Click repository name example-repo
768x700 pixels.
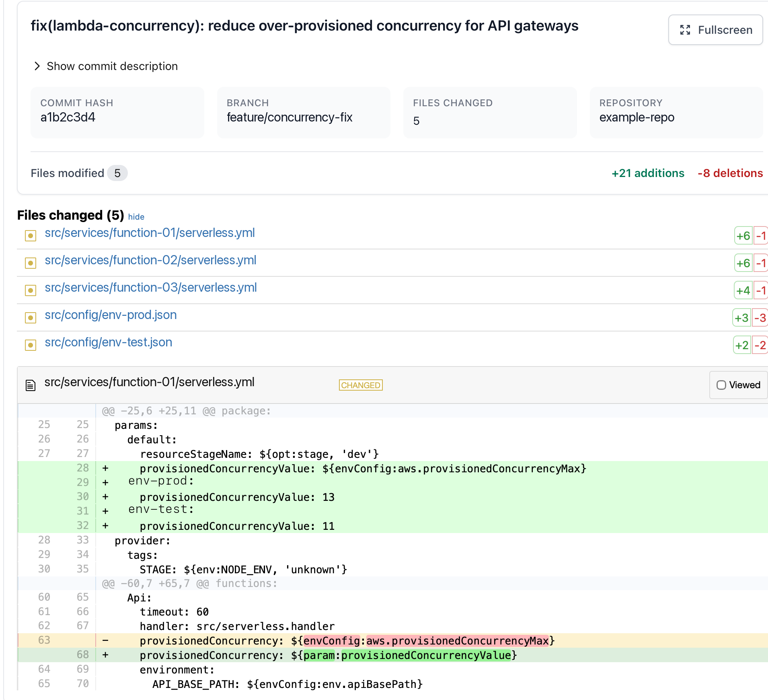coord(637,117)
